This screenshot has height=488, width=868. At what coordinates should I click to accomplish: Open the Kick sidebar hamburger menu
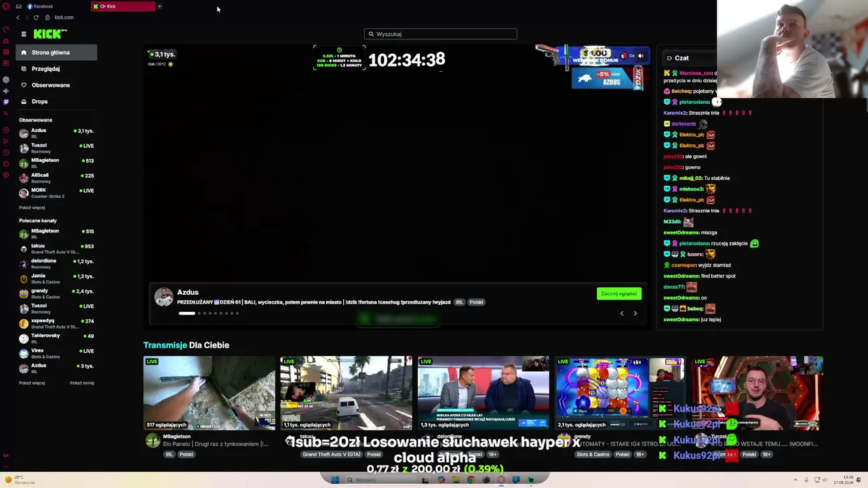coord(24,34)
